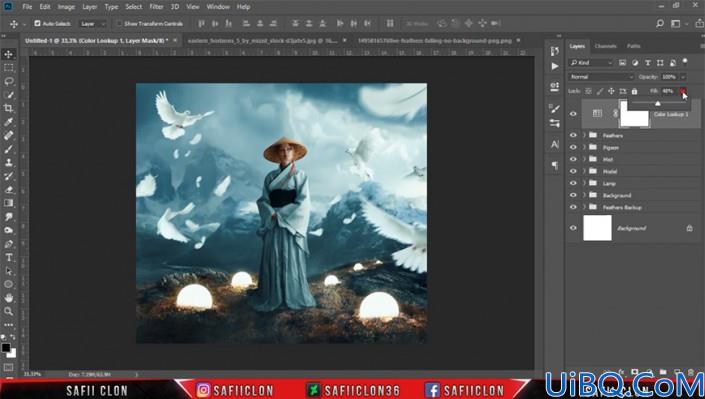Select the Zoom tool

tap(9, 311)
